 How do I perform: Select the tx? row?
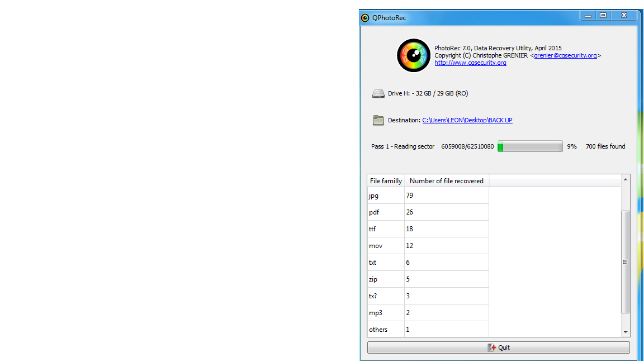(x=428, y=296)
